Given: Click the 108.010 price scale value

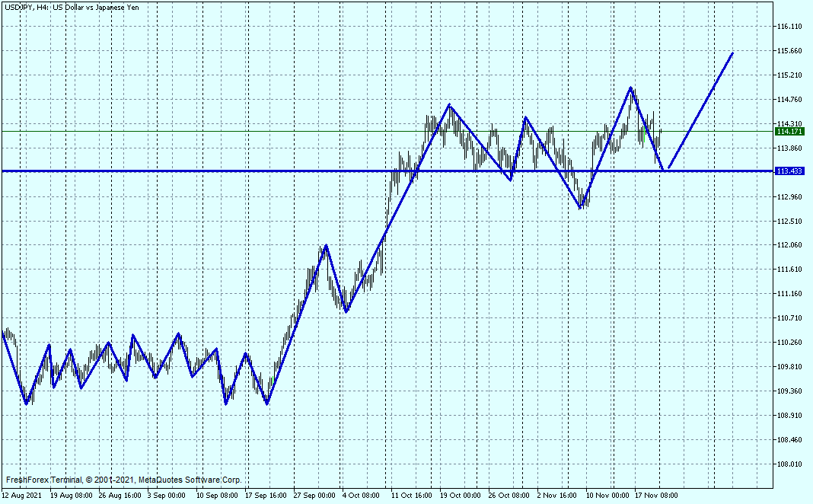Looking at the screenshot, I should (789, 464).
